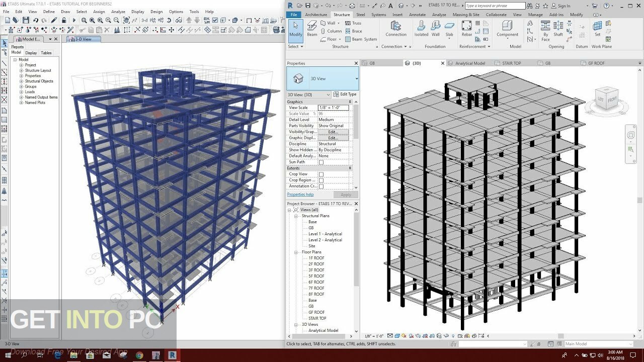Click the lock/unlock model icon in ETABS
Image resolution: width=644 pixels, height=362 pixels.
64,20
